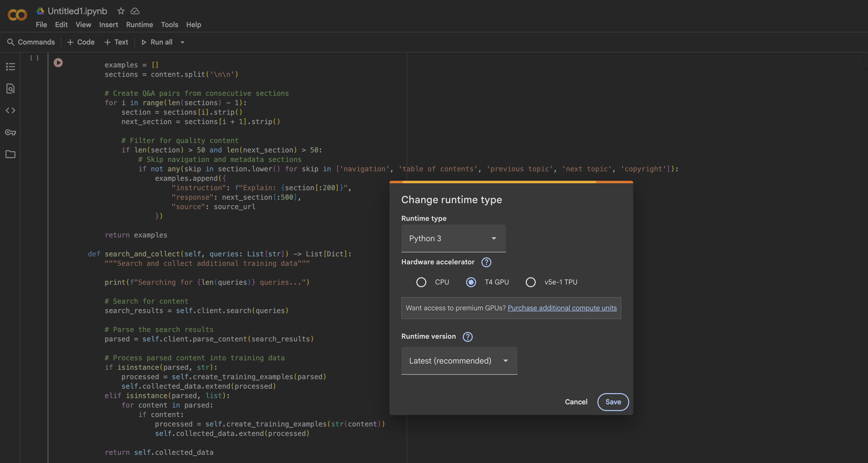Image resolution: width=868 pixels, height=463 pixels.
Task: Open the Tools menu
Action: 169,25
